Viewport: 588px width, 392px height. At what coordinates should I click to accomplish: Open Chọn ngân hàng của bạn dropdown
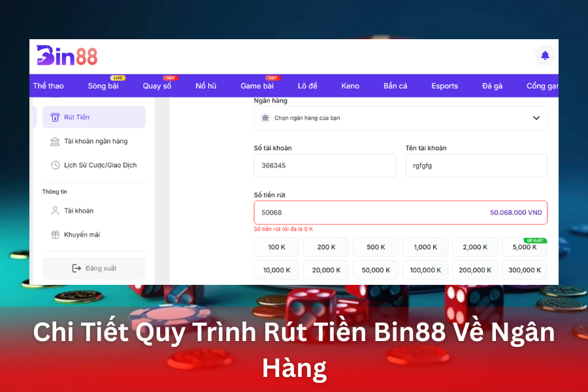[400, 118]
